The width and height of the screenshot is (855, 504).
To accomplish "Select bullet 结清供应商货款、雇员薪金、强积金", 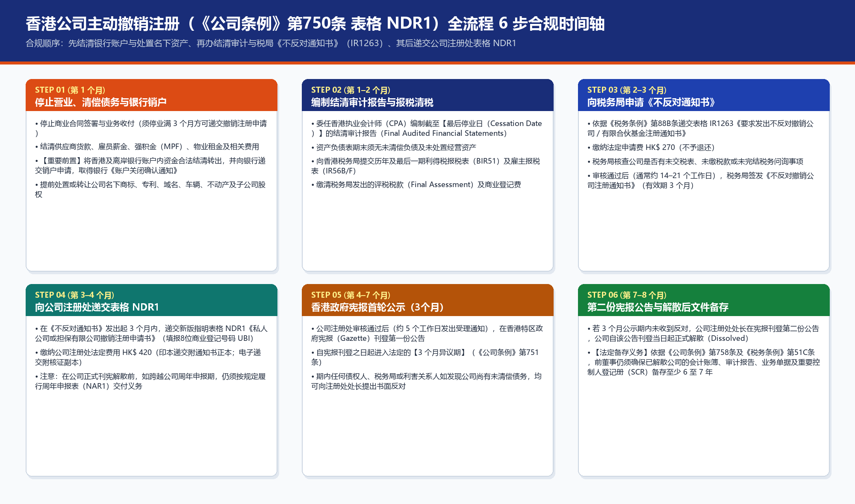I will [x=147, y=147].
